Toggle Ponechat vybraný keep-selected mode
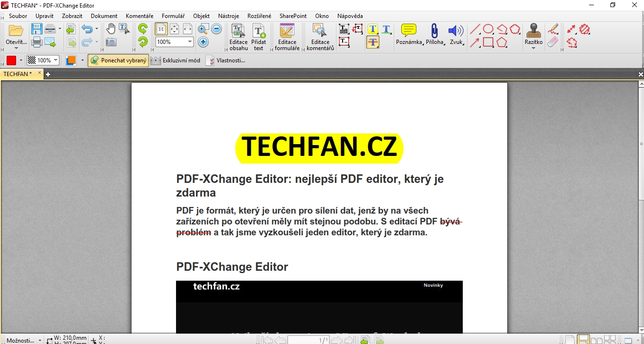This screenshot has width=644, height=344. (118, 60)
